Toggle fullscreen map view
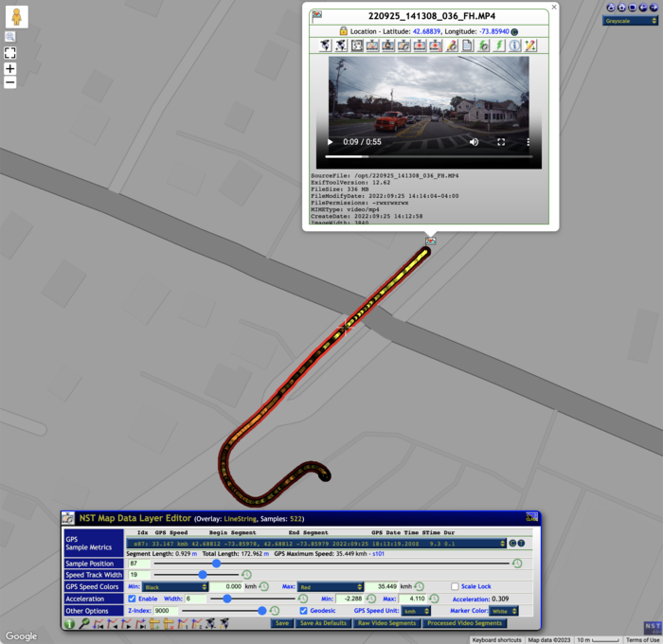 pos(9,53)
